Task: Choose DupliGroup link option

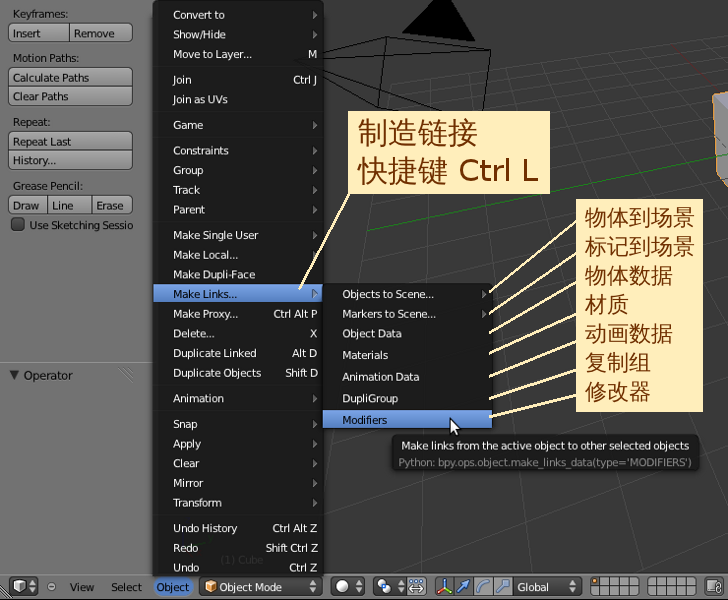Action: [x=407, y=398]
